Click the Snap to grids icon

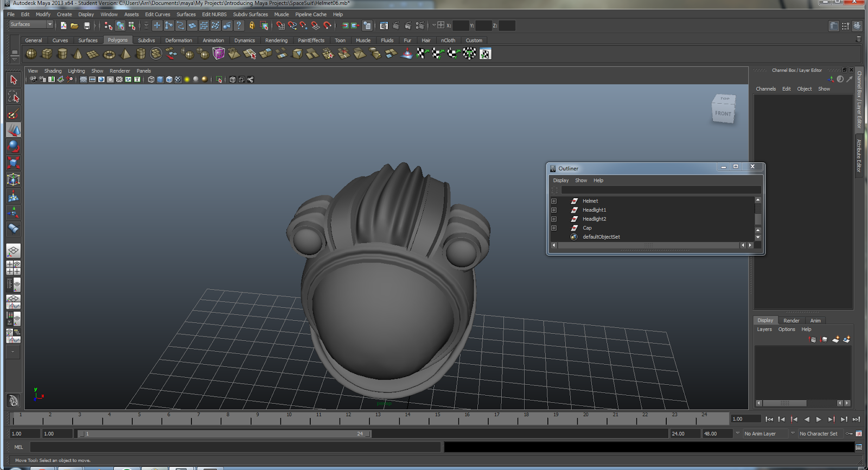pyautogui.click(x=280, y=26)
